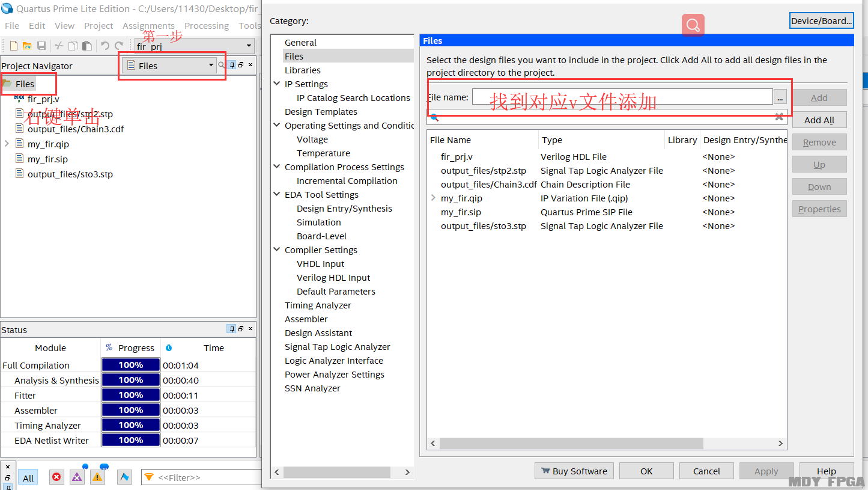Viewport: 868px width, 490px height.
Task: Toggle the warning messages filter
Action: click(x=97, y=477)
